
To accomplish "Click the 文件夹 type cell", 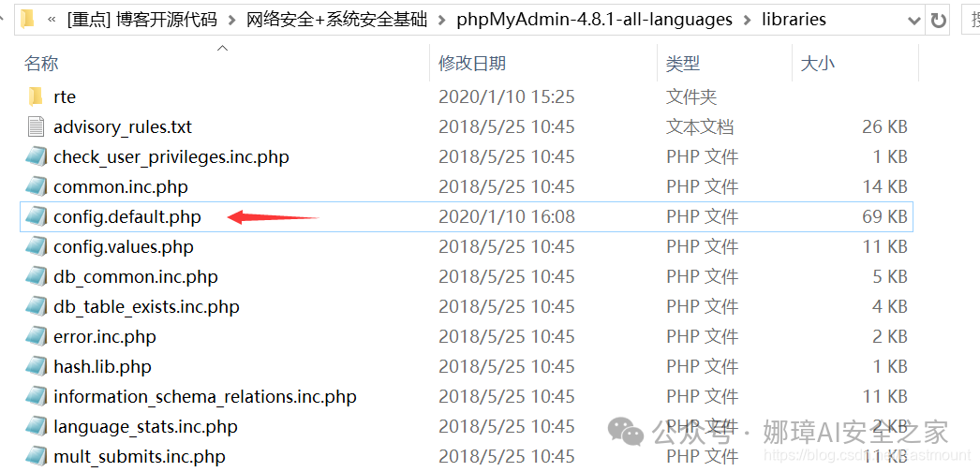I will (691, 96).
